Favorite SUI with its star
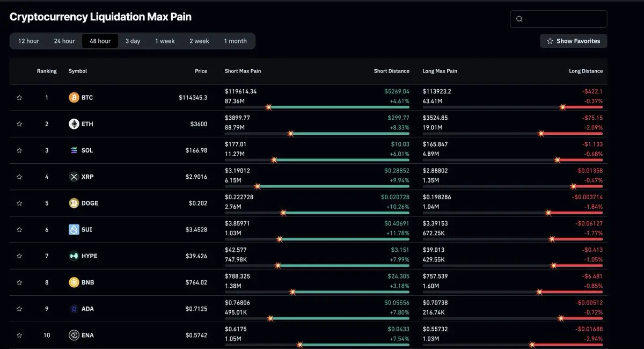644x349 pixels. coord(19,230)
